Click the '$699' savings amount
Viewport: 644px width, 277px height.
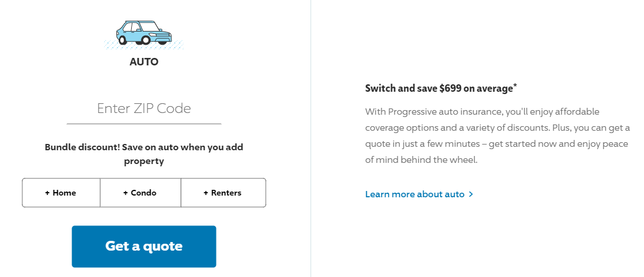tap(452, 88)
